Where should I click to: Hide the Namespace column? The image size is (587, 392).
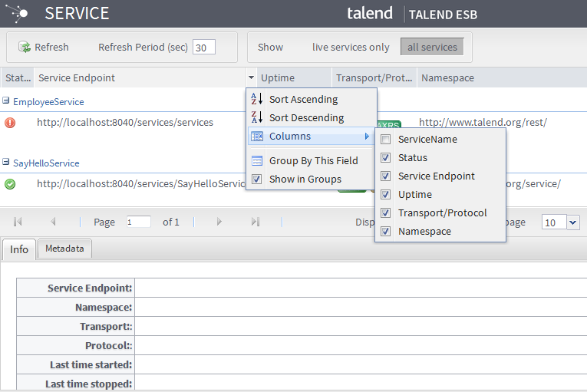[x=386, y=232]
